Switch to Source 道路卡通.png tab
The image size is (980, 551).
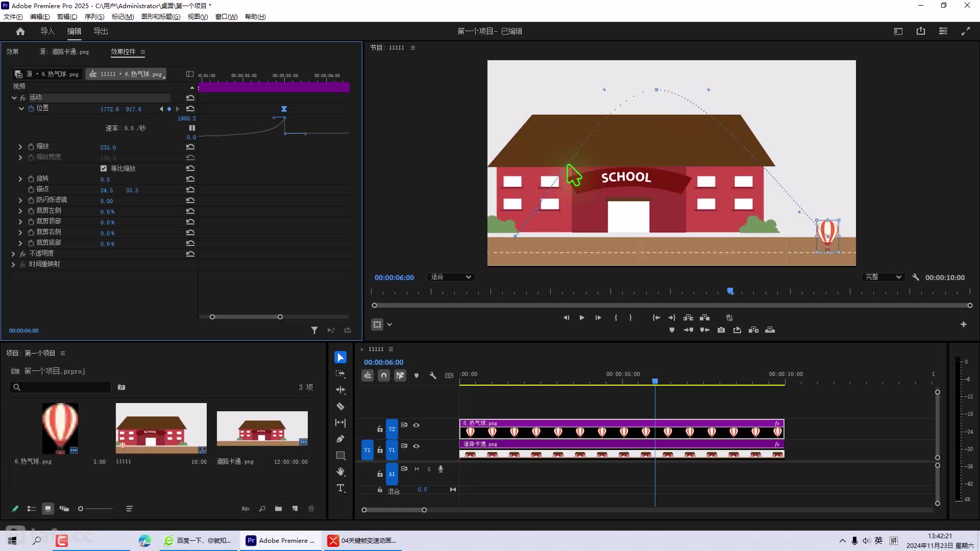[64, 52]
